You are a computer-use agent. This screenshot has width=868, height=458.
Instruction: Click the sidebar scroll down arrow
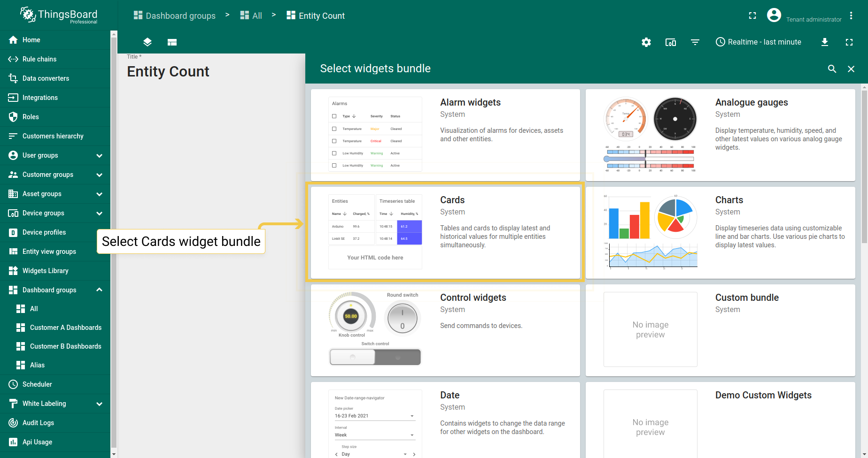[x=114, y=454]
